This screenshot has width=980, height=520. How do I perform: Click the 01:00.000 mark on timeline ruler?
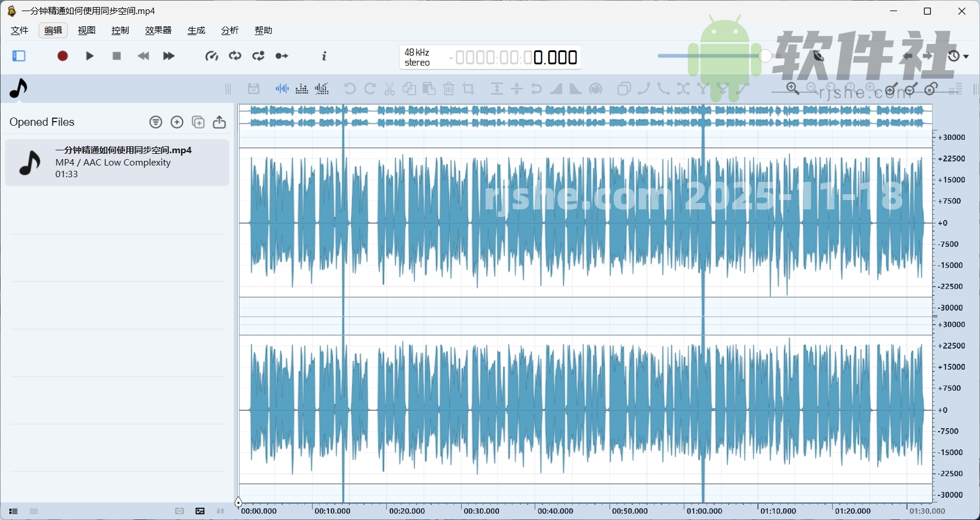pos(704,511)
